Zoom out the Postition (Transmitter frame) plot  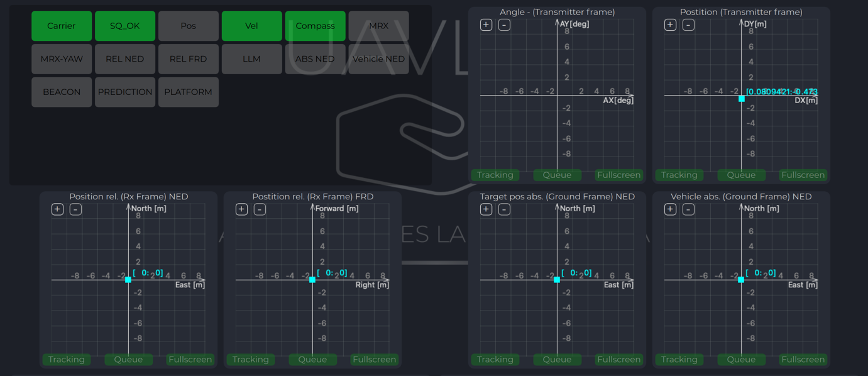[x=688, y=25]
